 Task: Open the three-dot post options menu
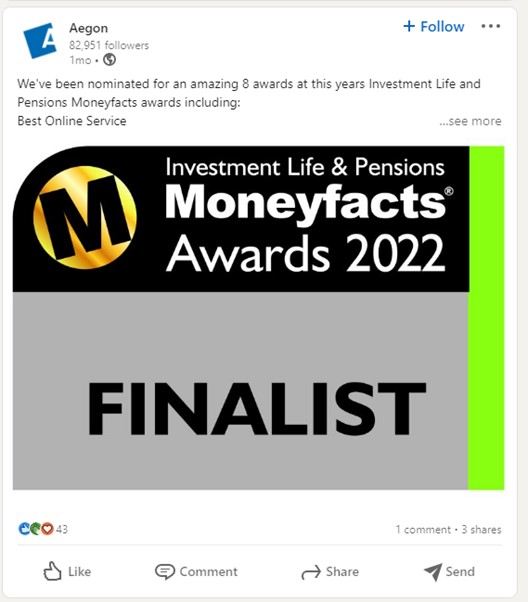(x=491, y=26)
